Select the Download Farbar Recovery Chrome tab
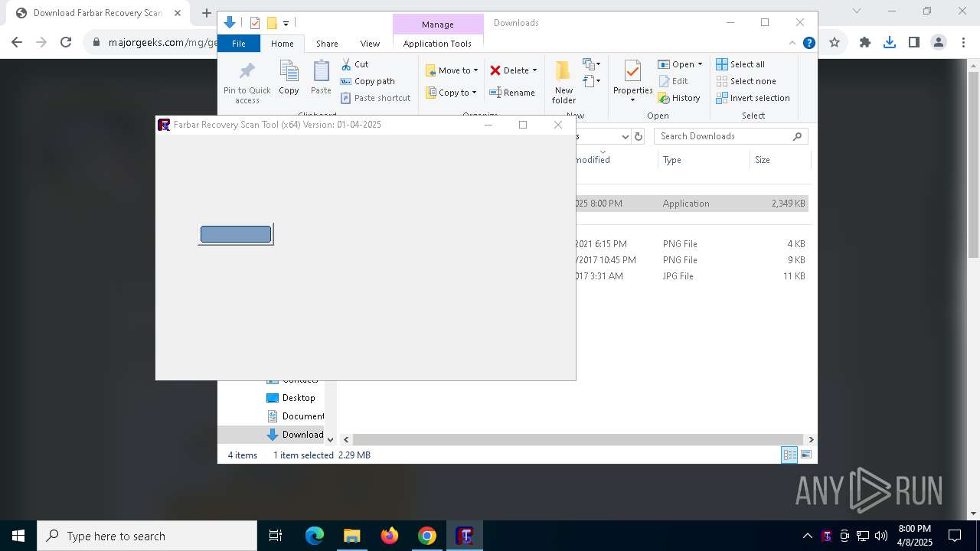This screenshot has height=551, width=980. tap(97, 13)
